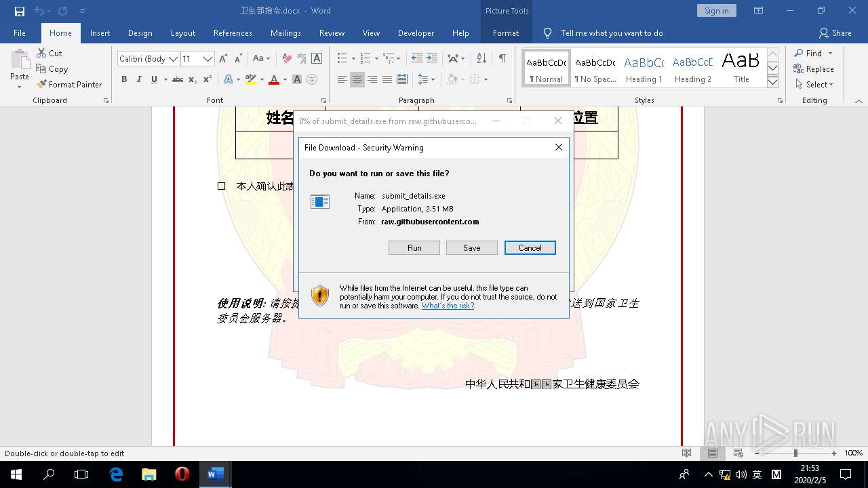Click the Numbering list icon
The height and width of the screenshot is (488, 868).
tap(366, 59)
